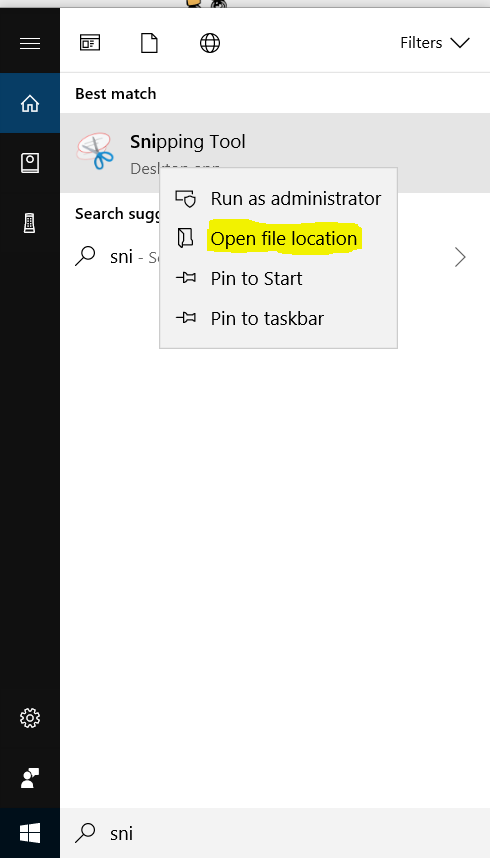Select the Web filter globe icon

tap(210, 43)
